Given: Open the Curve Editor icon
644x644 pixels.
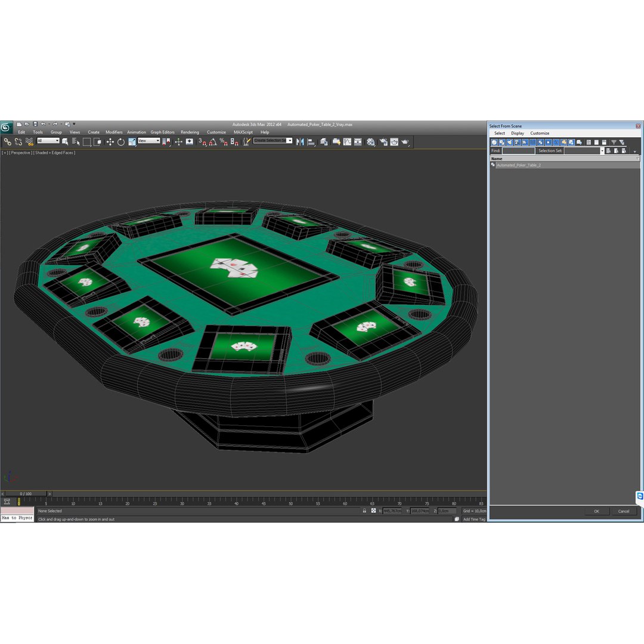Looking at the screenshot, I should pyautogui.click(x=347, y=142).
